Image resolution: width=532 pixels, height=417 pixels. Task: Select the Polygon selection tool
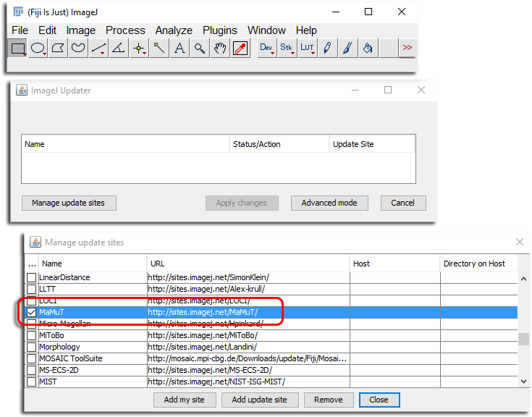point(58,49)
